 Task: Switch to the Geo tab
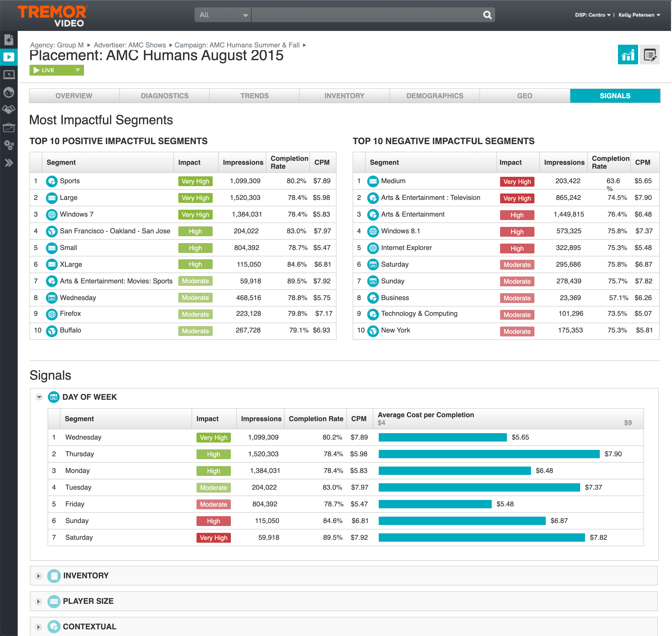tap(525, 96)
